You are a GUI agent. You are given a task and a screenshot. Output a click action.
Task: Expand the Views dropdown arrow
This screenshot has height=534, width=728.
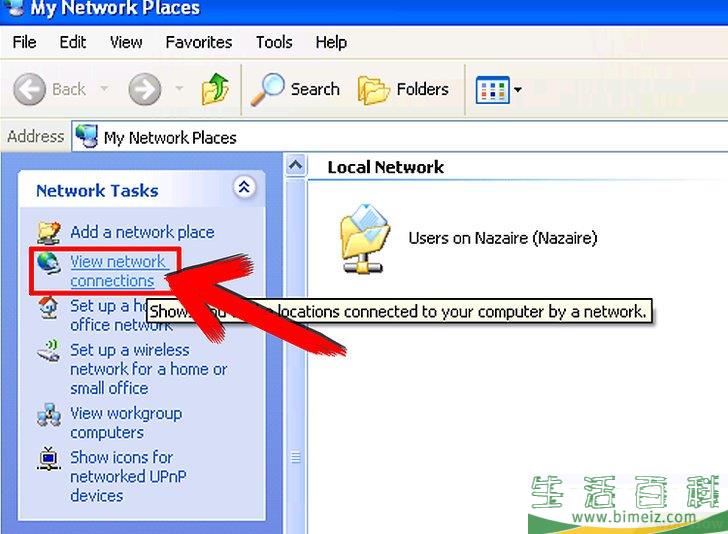pos(518,89)
